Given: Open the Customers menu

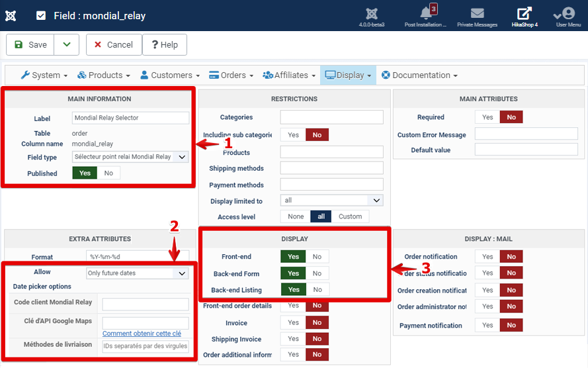Looking at the screenshot, I should click(x=170, y=75).
